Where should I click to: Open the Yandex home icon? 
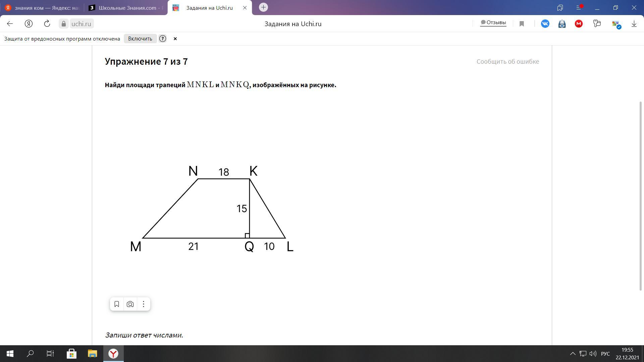click(29, 23)
